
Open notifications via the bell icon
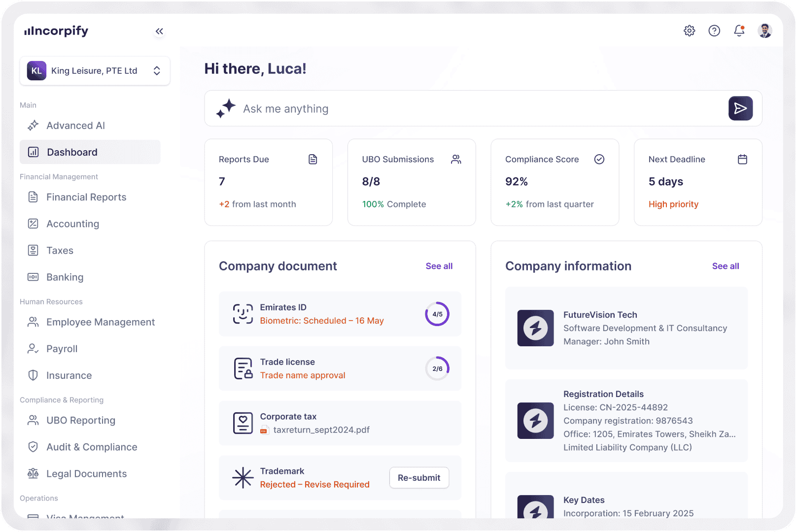(x=739, y=31)
